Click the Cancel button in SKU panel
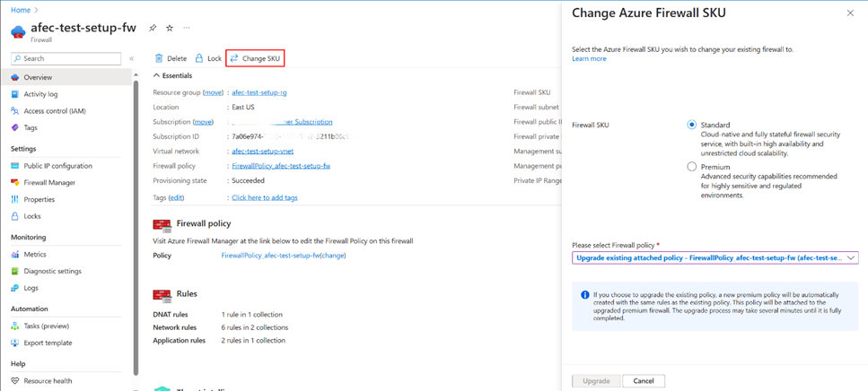Image resolution: width=868 pixels, height=391 pixels. click(644, 381)
